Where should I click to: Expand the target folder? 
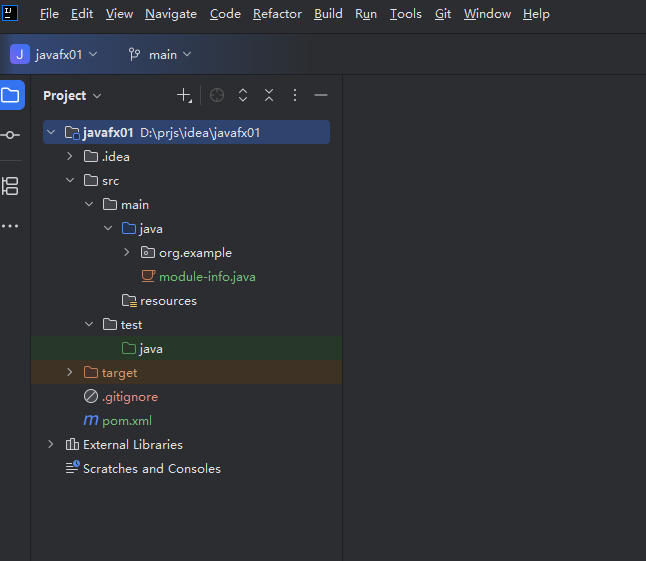click(69, 372)
